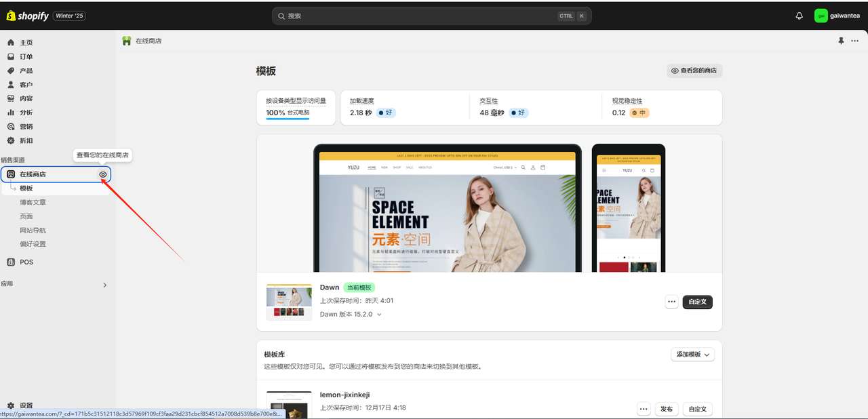Click the search magnifier icon
This screenshot has width=868, height=419.
[x=281, y=16]
